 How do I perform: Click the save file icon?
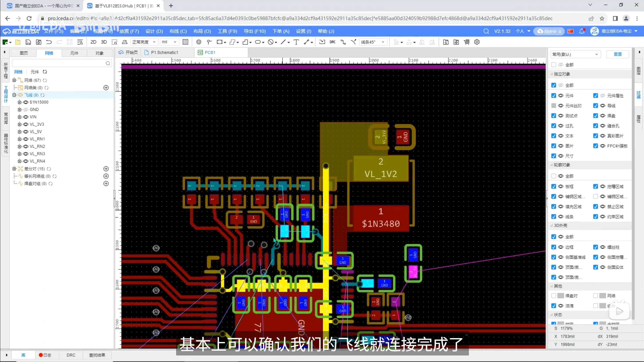click(x=28, y=42)
